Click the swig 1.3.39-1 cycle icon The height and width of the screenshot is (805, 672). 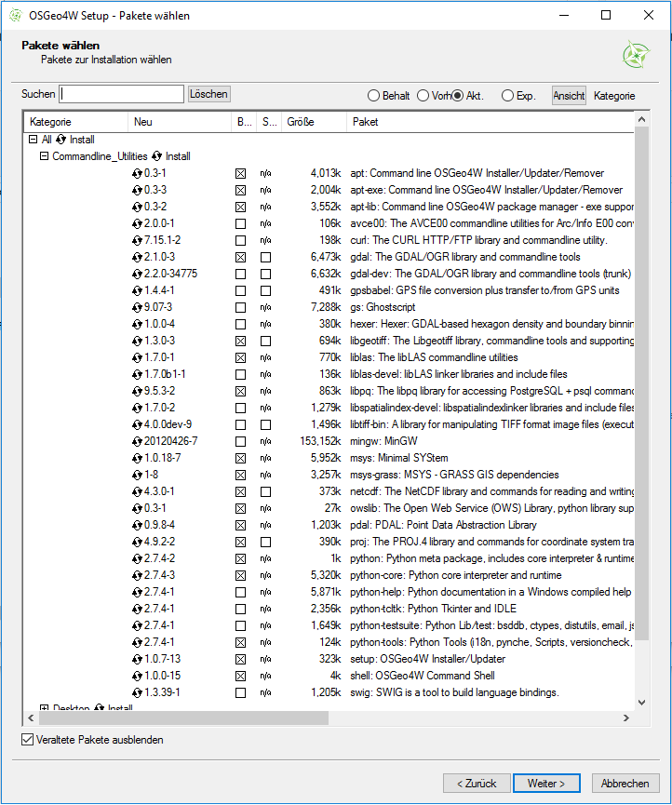[137, 693]
